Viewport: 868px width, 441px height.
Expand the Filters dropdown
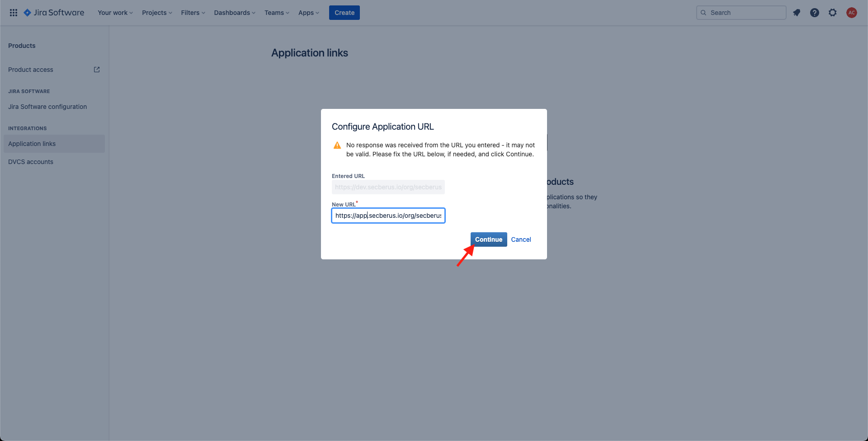pos(193,13)
